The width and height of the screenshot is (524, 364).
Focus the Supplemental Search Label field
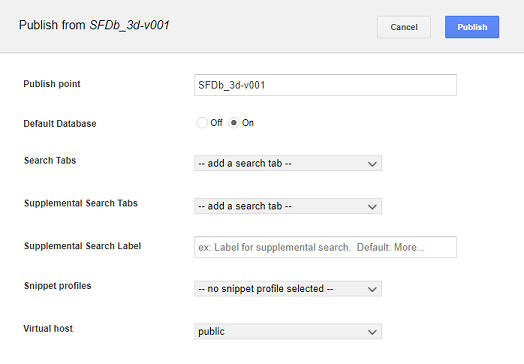325,247
